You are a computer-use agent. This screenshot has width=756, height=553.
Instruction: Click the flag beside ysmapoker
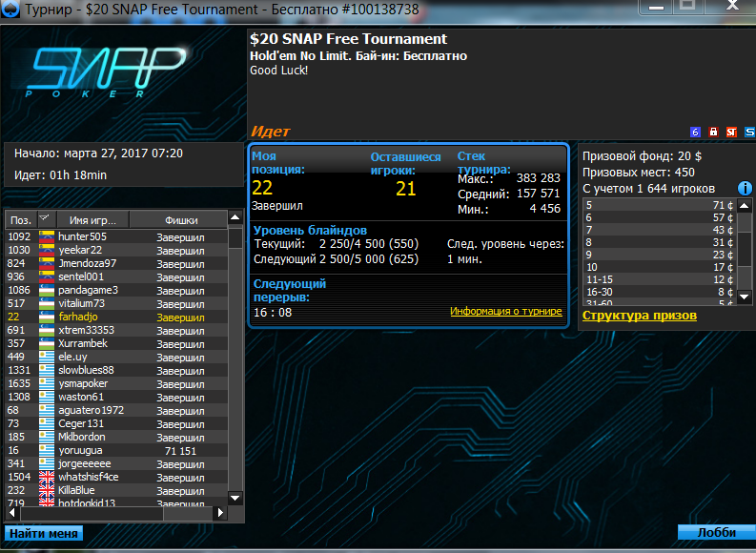(x=47, y=383)
